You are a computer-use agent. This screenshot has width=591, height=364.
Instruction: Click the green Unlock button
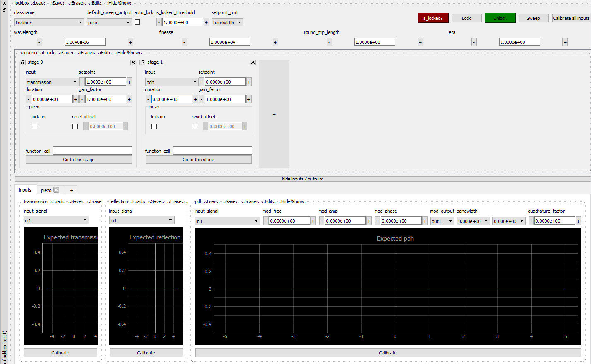[x=500, y=18]
